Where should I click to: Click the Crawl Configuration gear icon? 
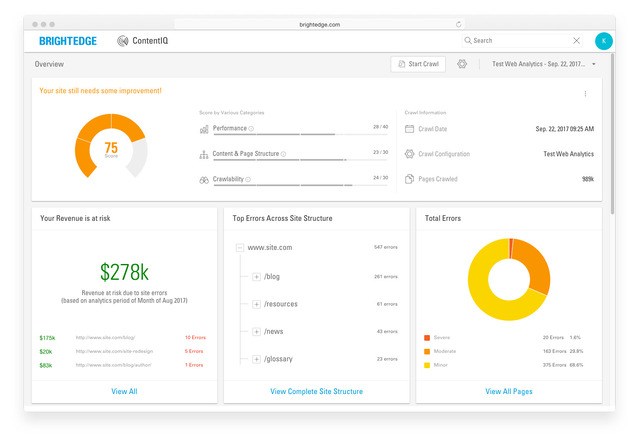pos(409,154)
